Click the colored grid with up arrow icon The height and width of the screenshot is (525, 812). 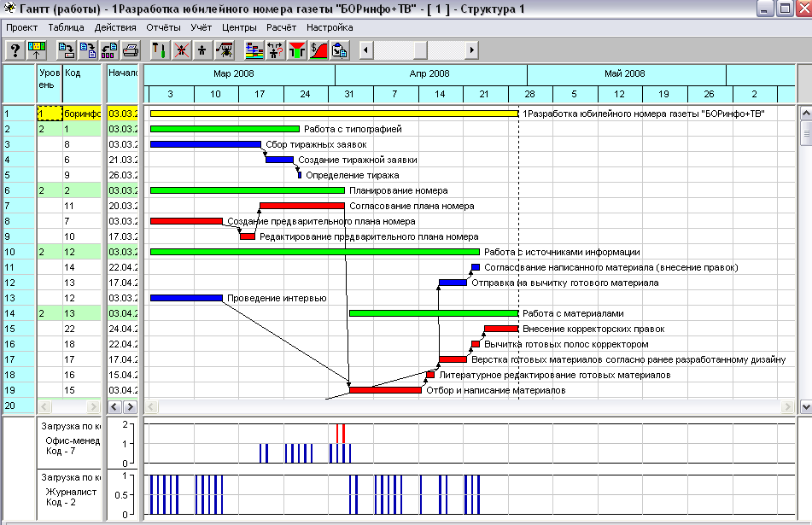click(x=36, y=50)
